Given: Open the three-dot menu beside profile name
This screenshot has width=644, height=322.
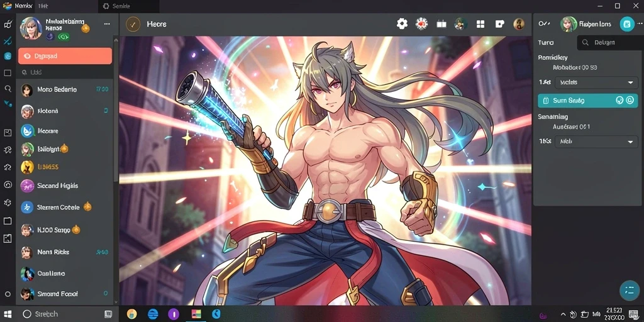Looking at the screenshot, I should (x=107, y=24).
